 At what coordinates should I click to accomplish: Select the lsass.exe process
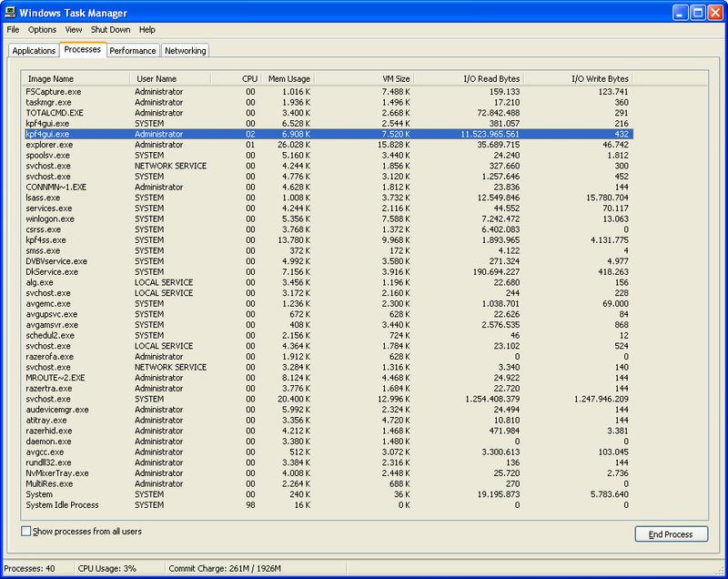(x=329, y=198)
